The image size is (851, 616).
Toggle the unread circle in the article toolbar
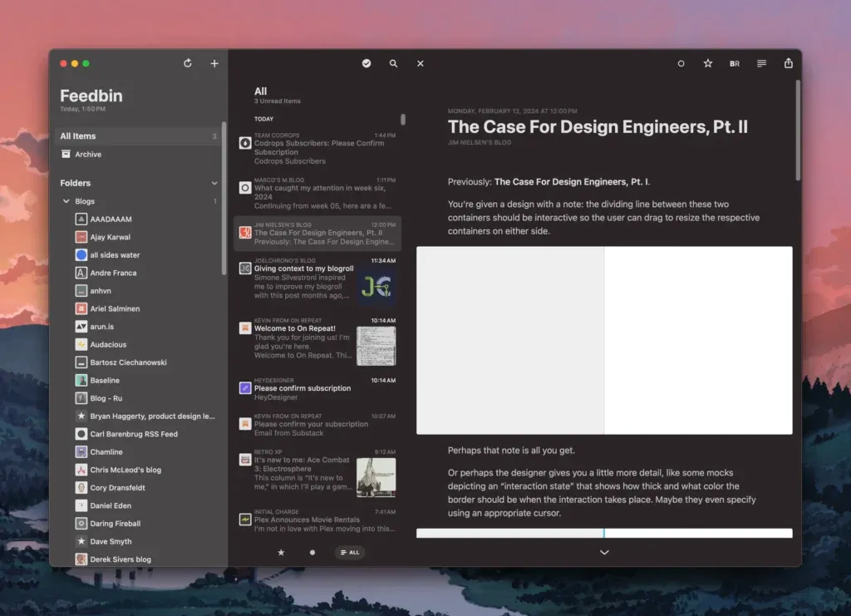pyautogui.click(x=681, y=63)
